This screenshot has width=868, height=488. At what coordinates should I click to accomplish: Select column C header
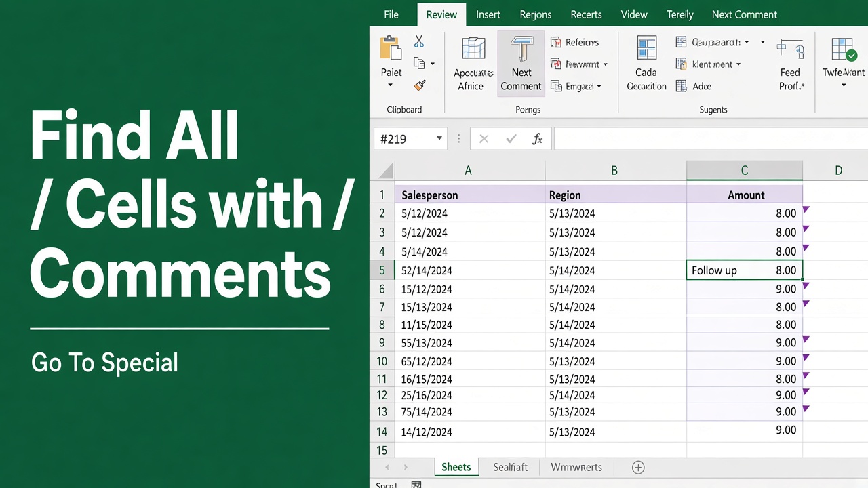click(x=745, y=171)
